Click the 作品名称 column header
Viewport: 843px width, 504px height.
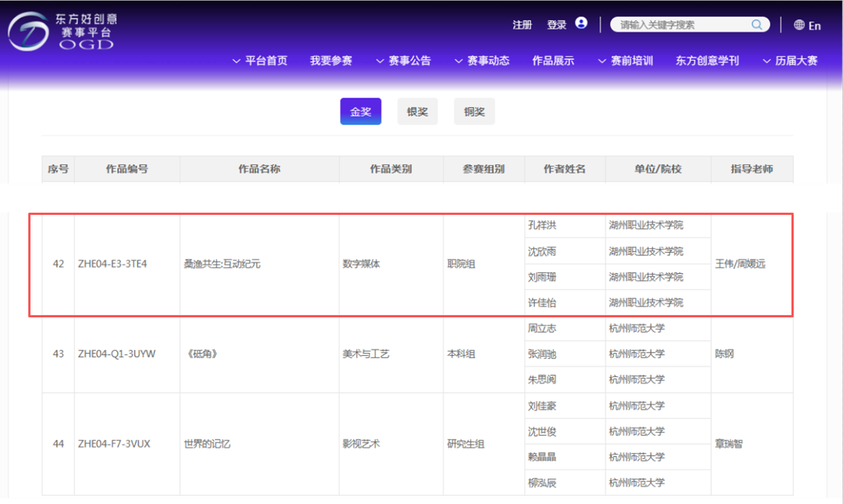(259, 169)
